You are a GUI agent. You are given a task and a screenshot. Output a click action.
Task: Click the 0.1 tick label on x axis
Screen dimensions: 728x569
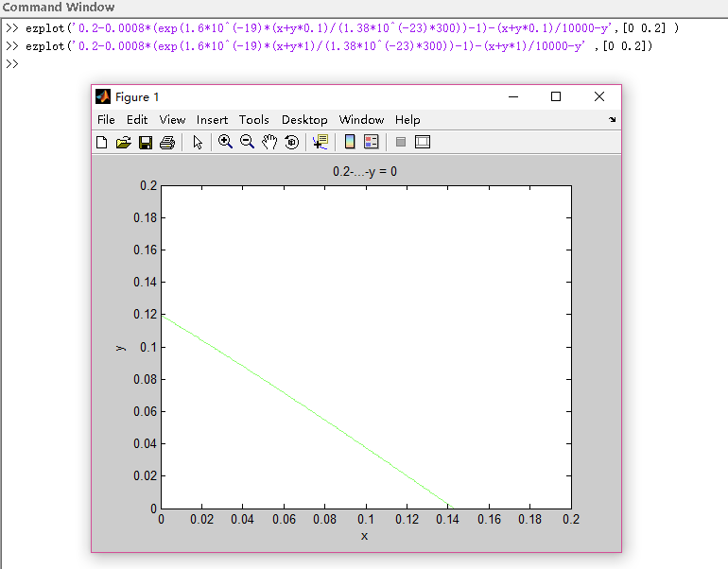(366, 519)
